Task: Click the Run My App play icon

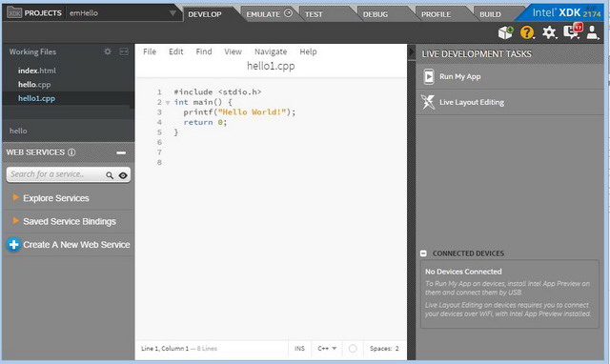Action: tap(429, 76)
